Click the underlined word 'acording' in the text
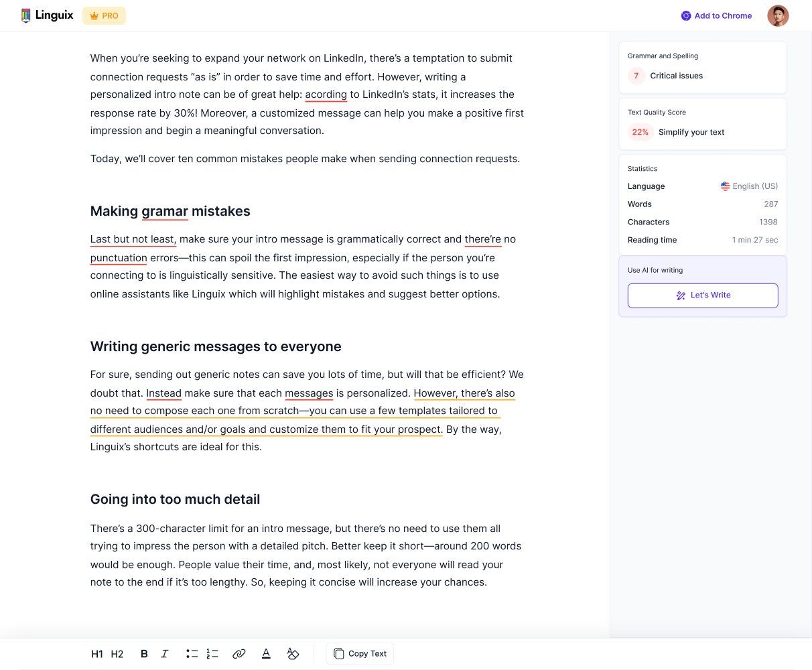 326,94
